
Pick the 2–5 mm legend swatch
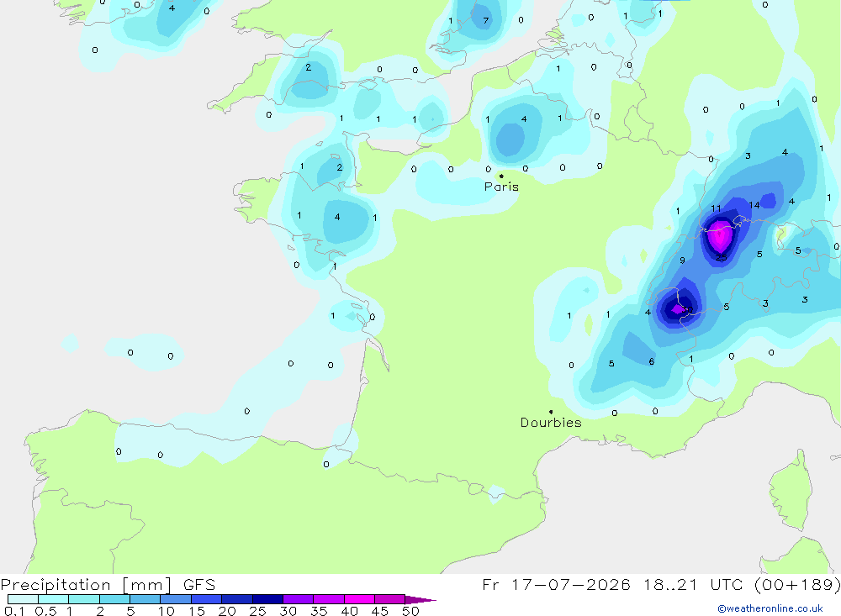(114, 599)
